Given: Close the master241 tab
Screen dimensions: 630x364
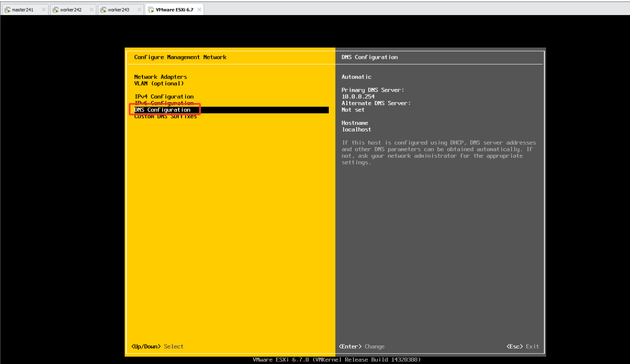Looking at the screenshot, I should click(43, 9).
